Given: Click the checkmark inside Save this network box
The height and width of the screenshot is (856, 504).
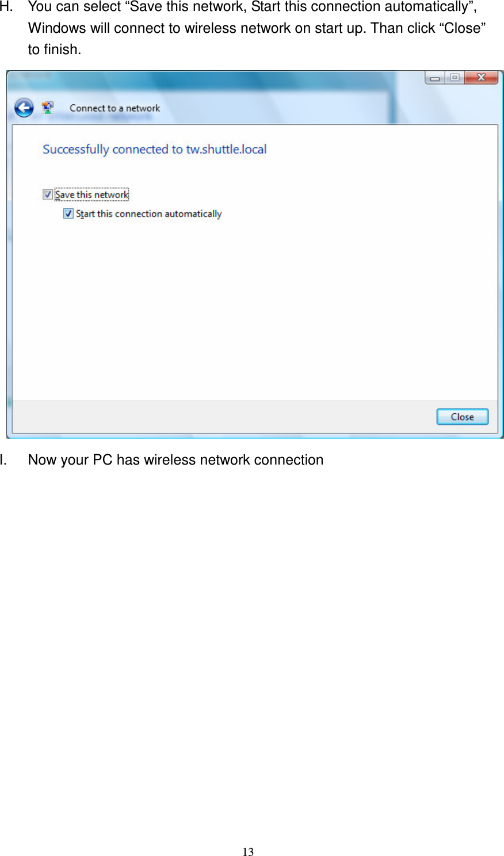Looking at the screenshot, I should 47,195.
